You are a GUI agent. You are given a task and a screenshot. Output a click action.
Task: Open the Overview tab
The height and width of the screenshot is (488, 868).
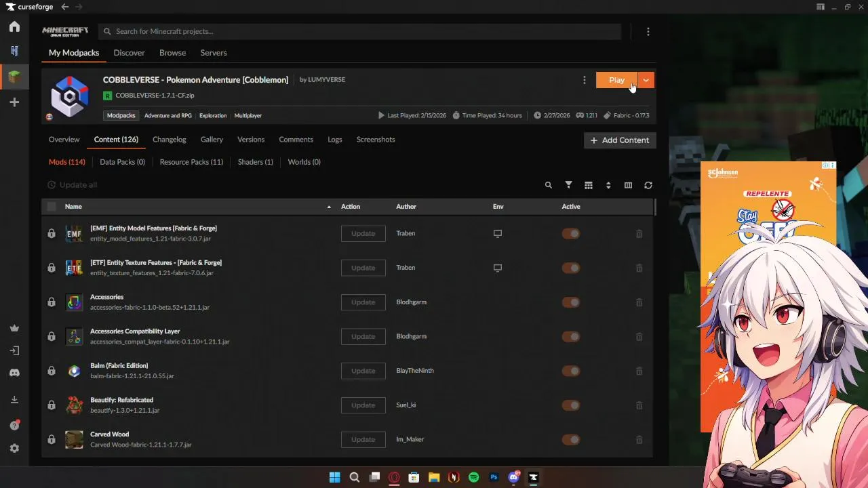pos(64,140)
